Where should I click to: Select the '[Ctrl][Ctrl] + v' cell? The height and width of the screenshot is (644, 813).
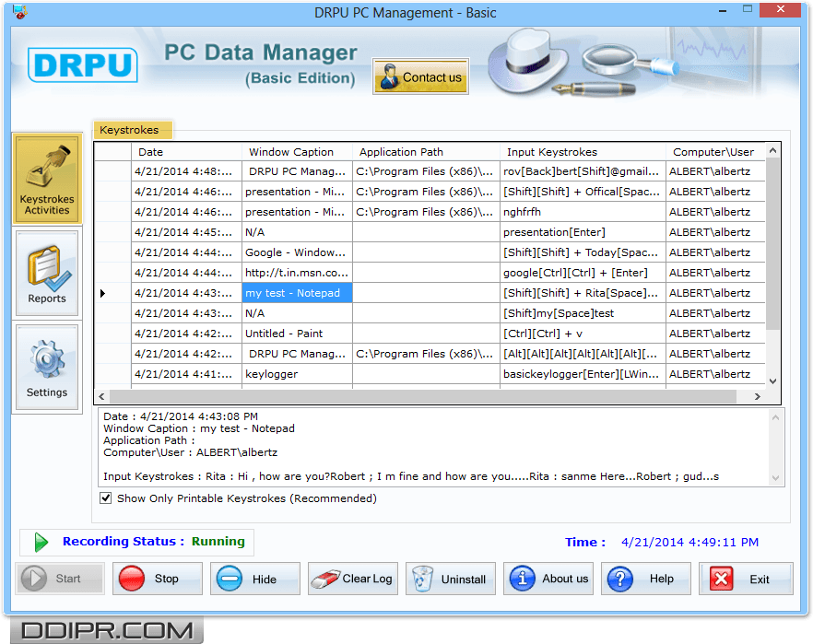coord(583,334)
